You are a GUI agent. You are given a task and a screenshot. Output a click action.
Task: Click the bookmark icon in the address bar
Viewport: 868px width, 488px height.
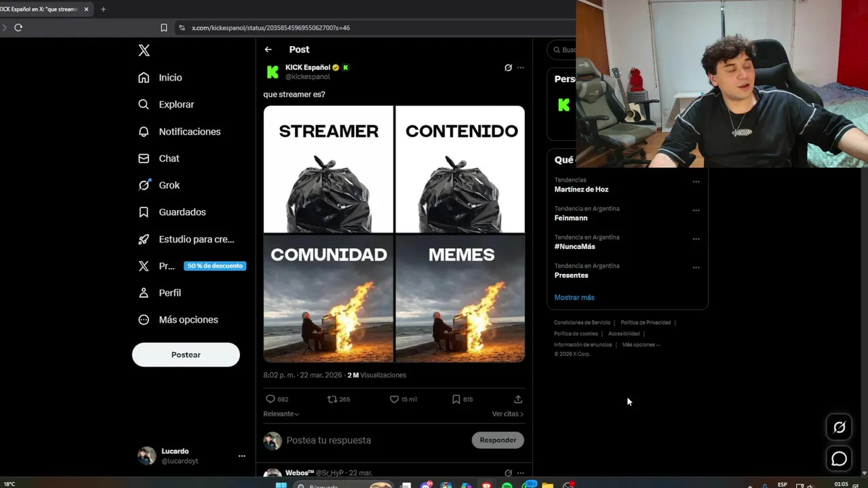(163, 28)
